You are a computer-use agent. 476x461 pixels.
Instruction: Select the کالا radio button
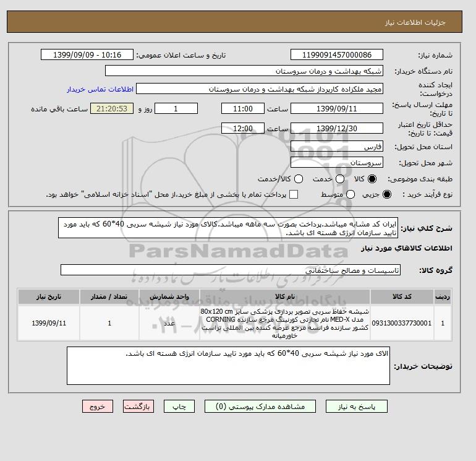372,179
